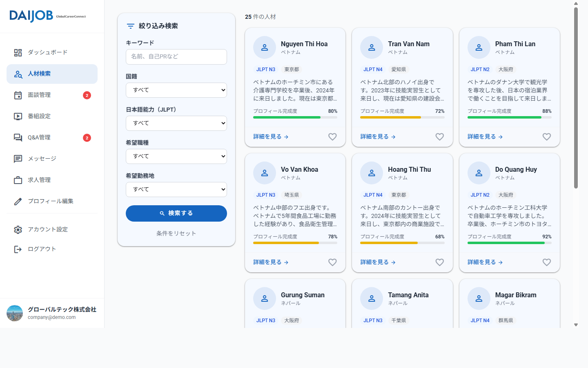Open the ダッシュボード sidebar icon
The width and height of the screenshot is (588, 368).
click(18, 52)
